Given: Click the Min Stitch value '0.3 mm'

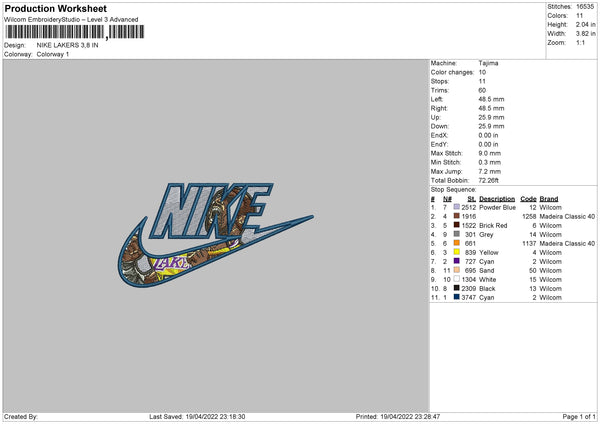Looking at the screenshot, I should pos(489,162).
